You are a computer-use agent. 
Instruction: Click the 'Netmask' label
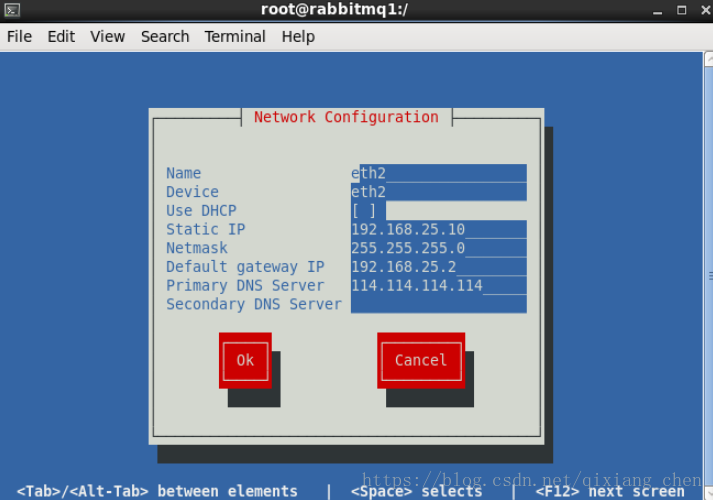[x=196, y=248]
